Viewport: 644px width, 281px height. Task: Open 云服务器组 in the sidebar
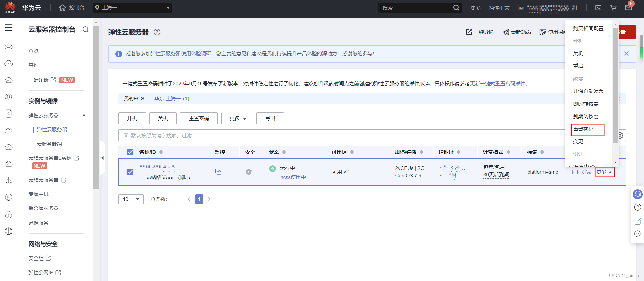pyautogui.click(x=49, y=144)
